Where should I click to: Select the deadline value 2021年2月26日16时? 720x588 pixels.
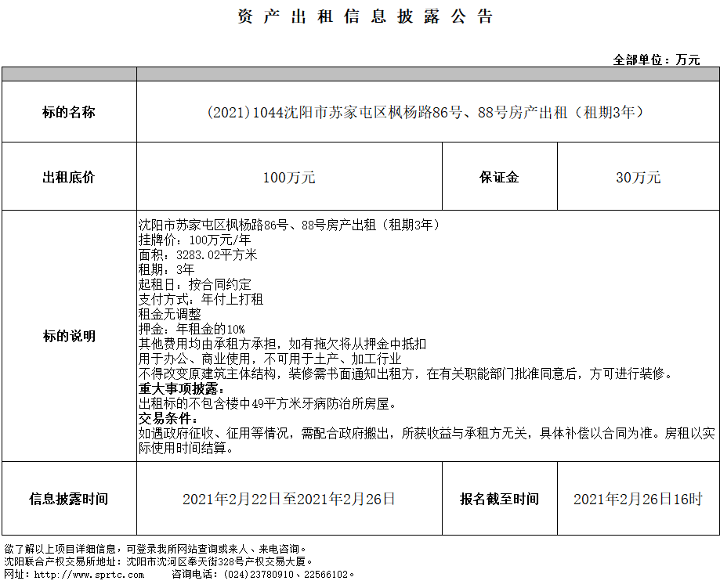tap(638, 499)
